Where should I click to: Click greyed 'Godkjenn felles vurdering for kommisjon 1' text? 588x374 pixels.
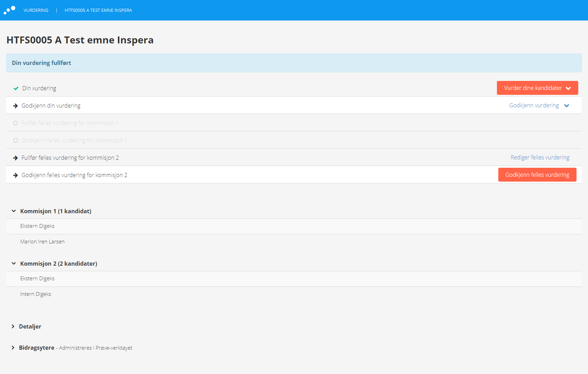(x=74, y=140)
